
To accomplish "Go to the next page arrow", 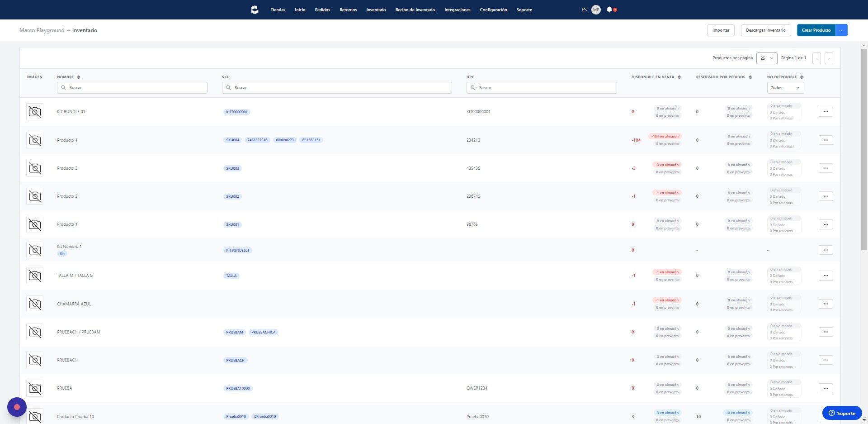I will tap(829, 58).
